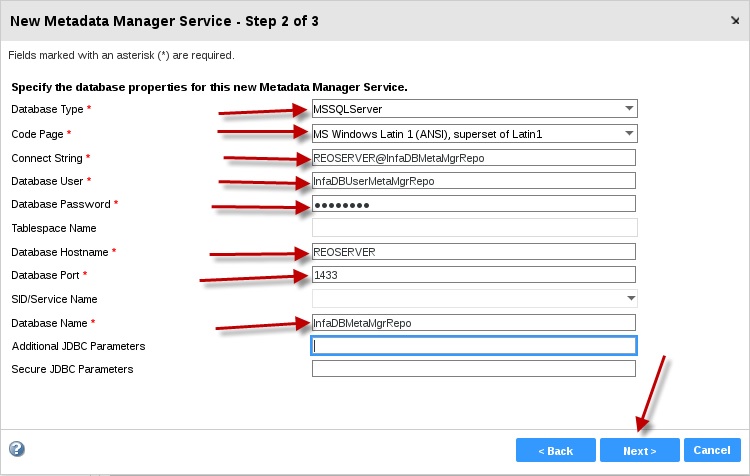Image resolution: width=750 pixels, height=476 pixels.
Task: Click the Database Port field
Action: 474,275
